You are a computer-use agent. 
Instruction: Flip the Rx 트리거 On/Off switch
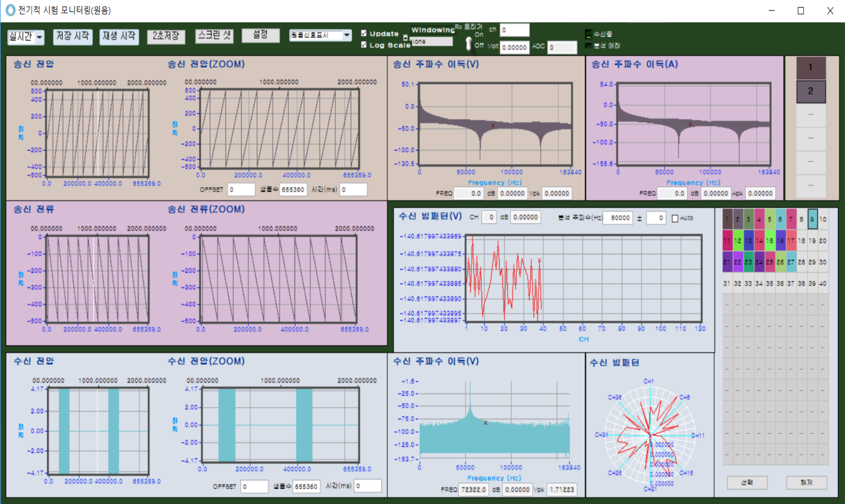pyautogui.click(x=468, y=43)
